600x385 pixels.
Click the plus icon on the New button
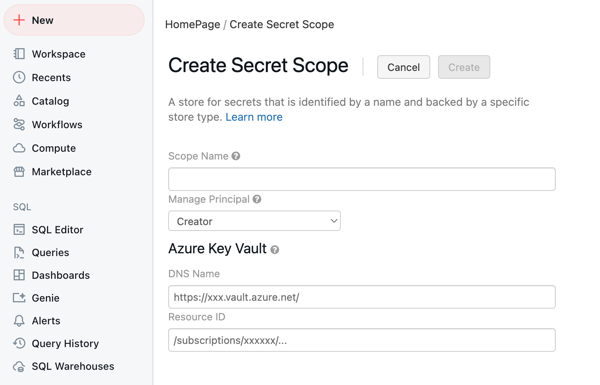(x=19, y=20)
